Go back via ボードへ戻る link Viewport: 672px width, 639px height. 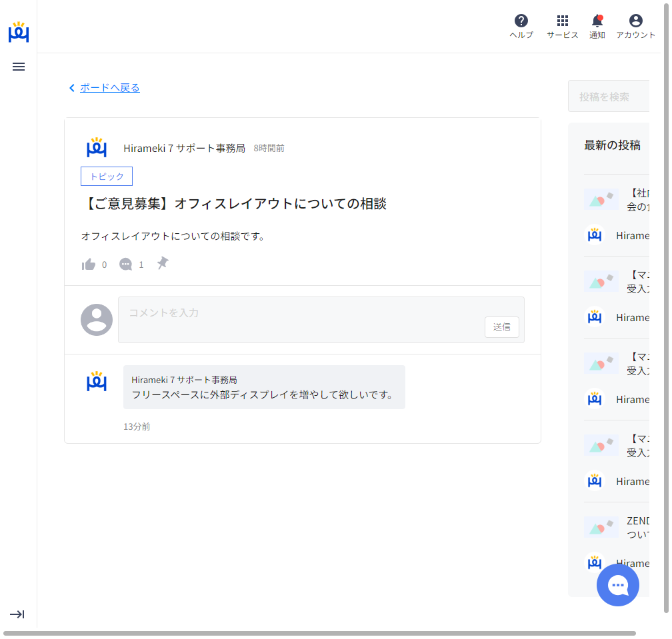click(x=109, y=88)
